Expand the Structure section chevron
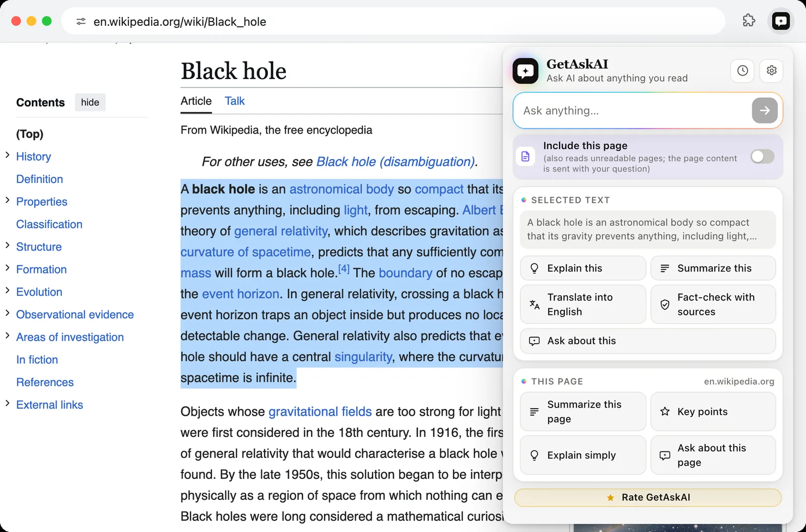Image resolution: width=806 pixels, height=532 pixels. point(8,245)
